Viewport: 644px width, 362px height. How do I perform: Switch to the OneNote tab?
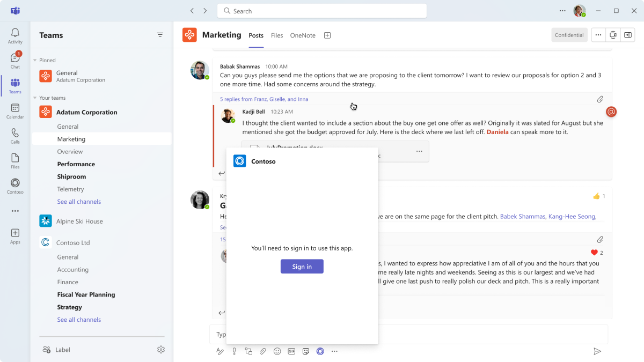tap(303, 35)
